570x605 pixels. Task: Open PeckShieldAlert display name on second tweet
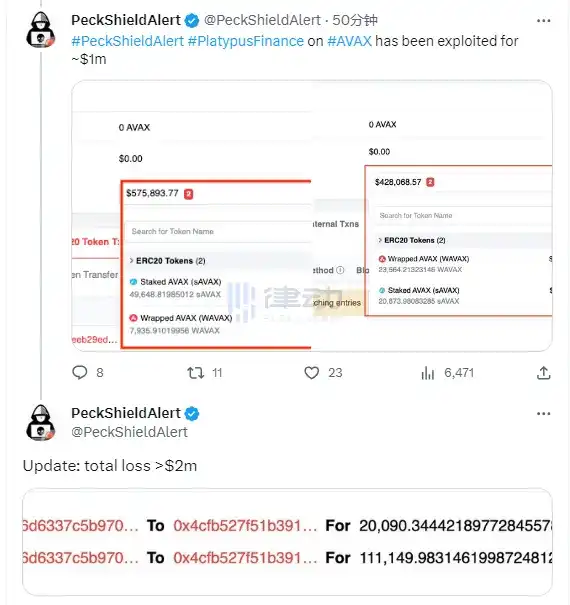[x=126, y=413]
